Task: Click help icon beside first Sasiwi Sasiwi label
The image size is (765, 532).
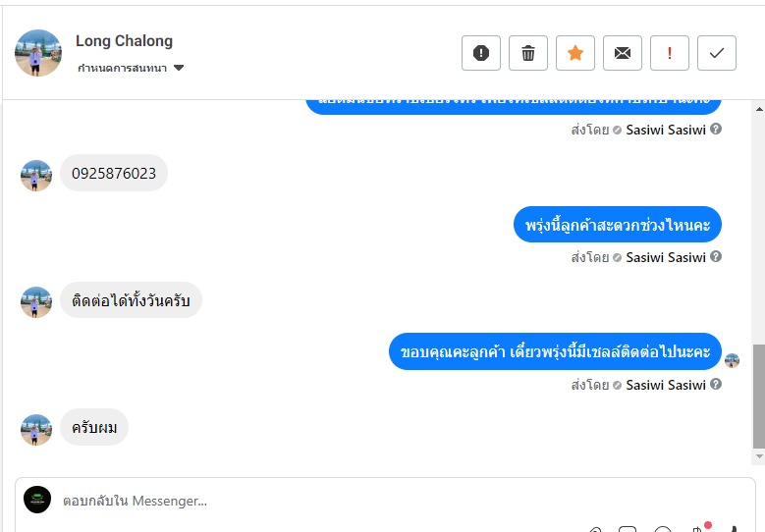Action: (x=716, y=129)
